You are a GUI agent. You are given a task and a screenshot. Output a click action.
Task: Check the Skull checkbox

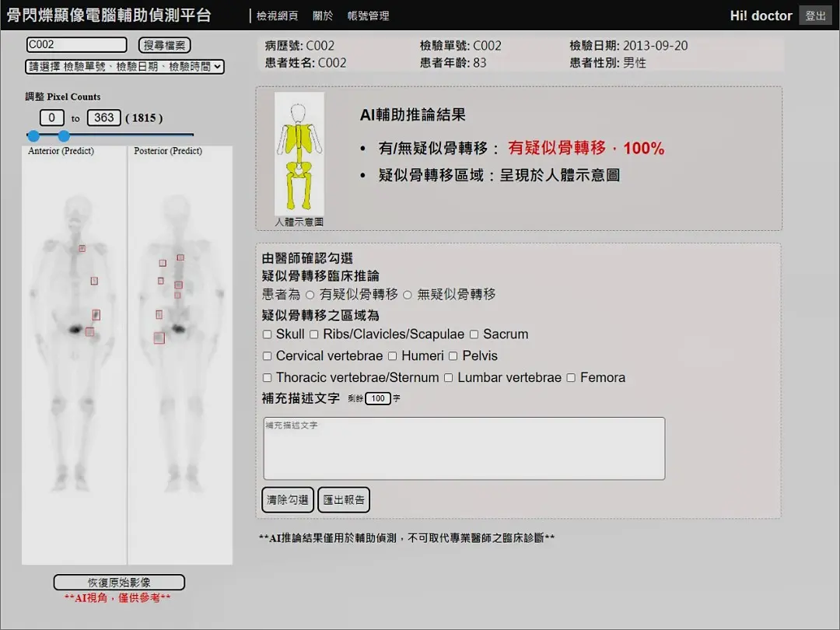tap(268, 334)
